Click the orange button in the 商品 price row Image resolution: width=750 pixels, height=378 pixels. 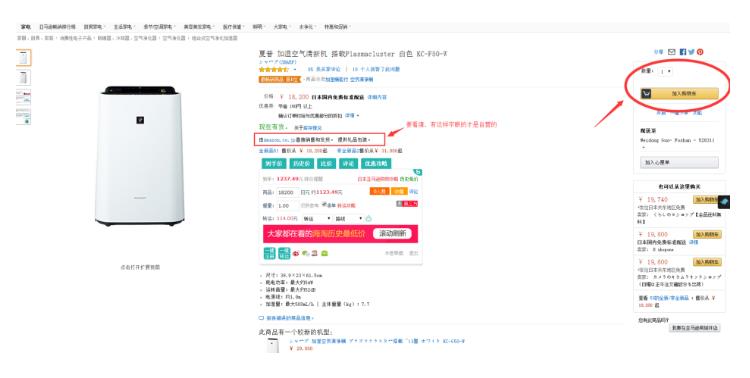379,191
